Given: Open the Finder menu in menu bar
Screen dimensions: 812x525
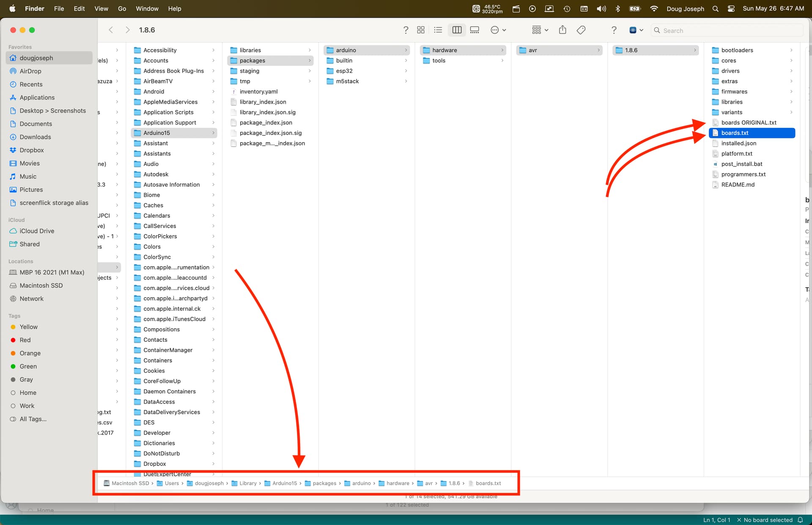Looking at the screenshot, I should pos(35,8).
